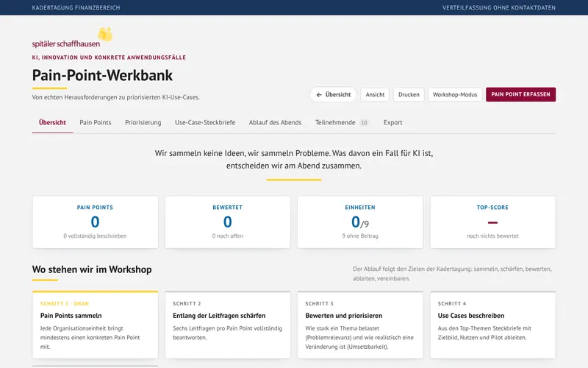The height and width of the screenshot is (368, 588).
Task: Click the 'Der Ablauf folgt den Zielen' note
Action: pos(452,274)
